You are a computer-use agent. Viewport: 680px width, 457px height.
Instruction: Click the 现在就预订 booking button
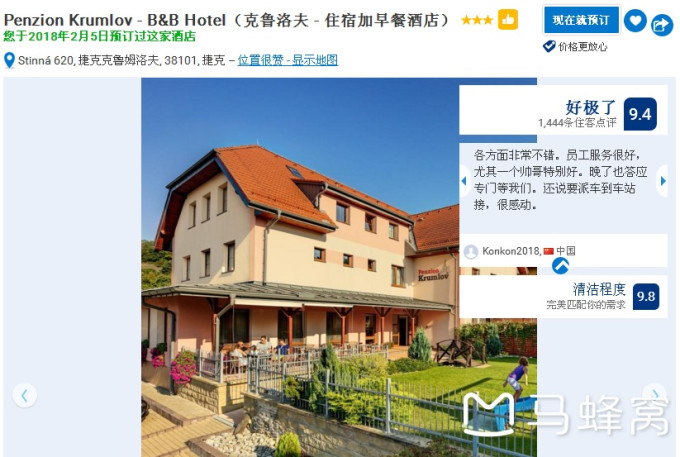(581, 20)
